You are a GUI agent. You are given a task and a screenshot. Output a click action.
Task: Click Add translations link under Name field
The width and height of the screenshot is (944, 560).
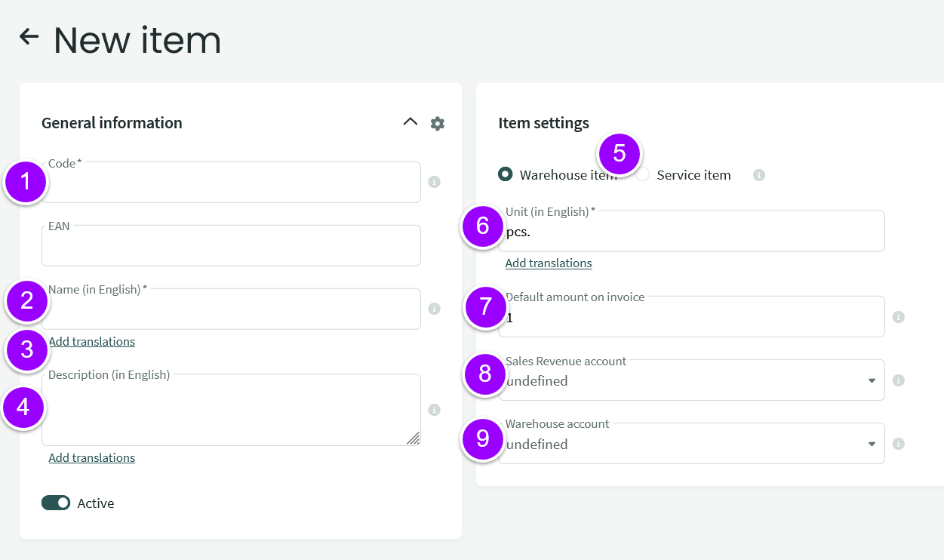pos(92,341)
